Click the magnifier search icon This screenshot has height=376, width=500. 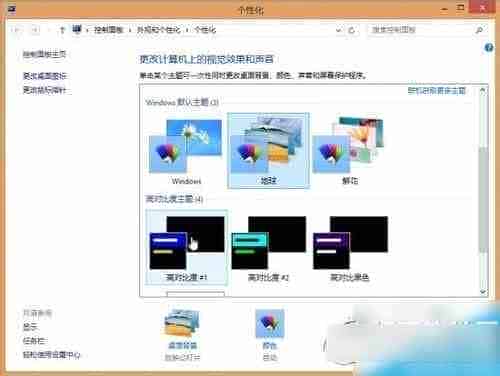[x=479, y=30]
